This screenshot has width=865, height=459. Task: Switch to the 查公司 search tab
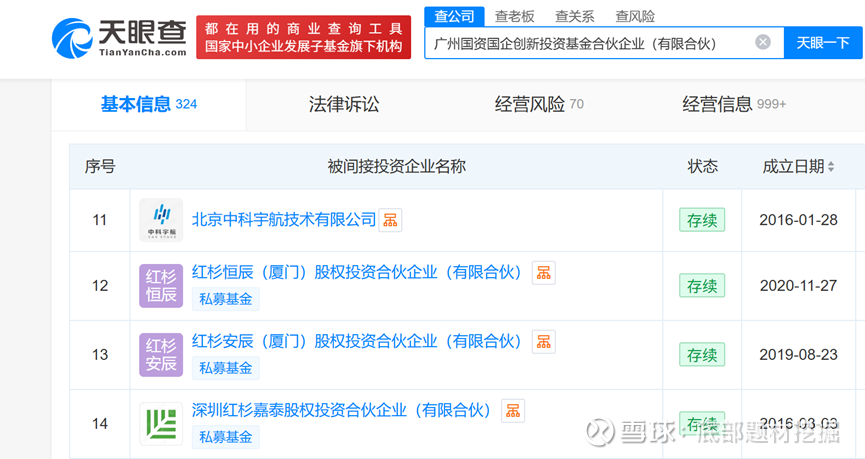tap(454, 17)
